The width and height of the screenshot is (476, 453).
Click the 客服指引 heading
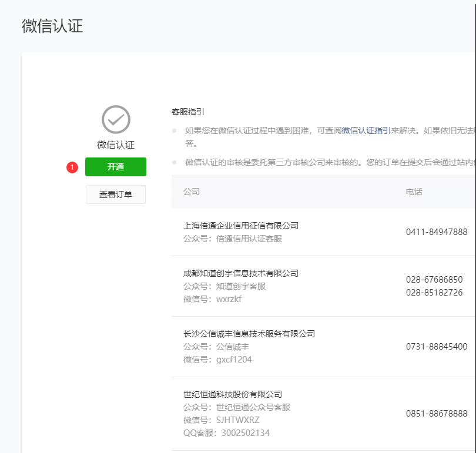[188, 112]
